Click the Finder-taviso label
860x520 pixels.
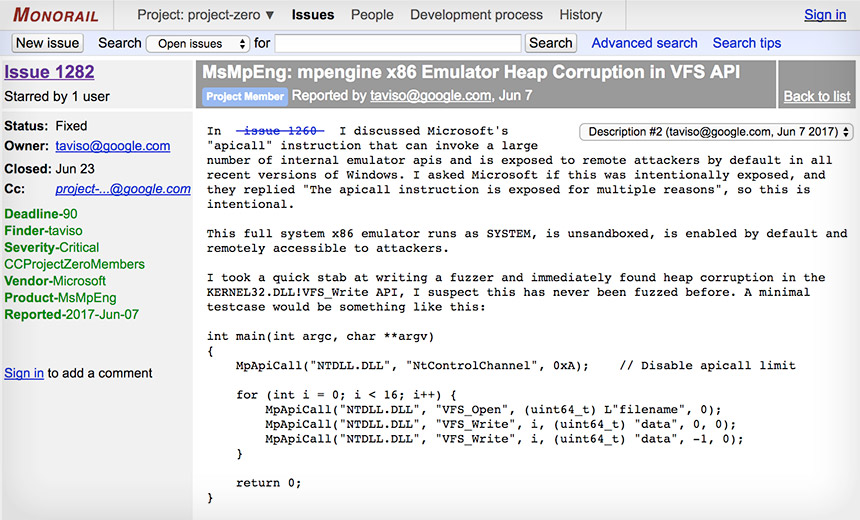[x=43, y=231]
